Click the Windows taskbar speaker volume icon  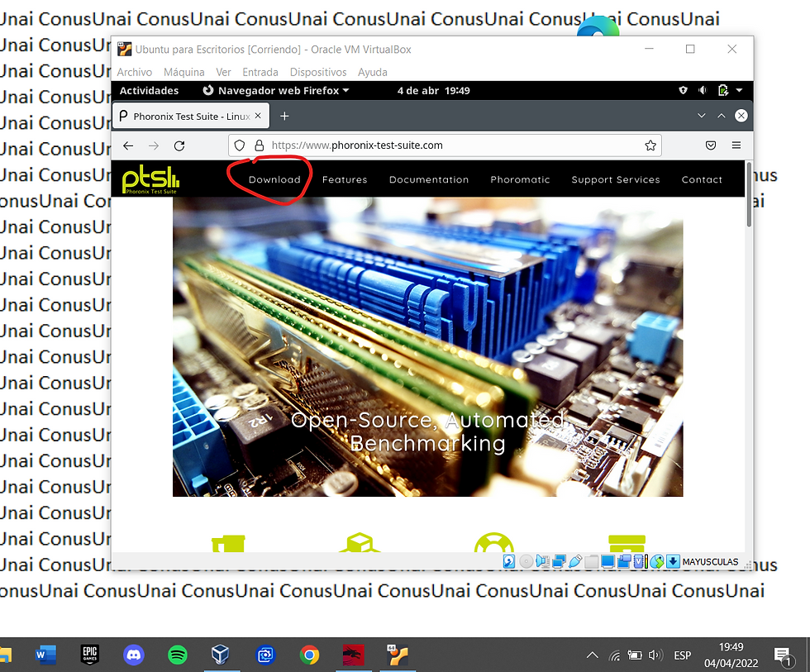tap(655, 655)
